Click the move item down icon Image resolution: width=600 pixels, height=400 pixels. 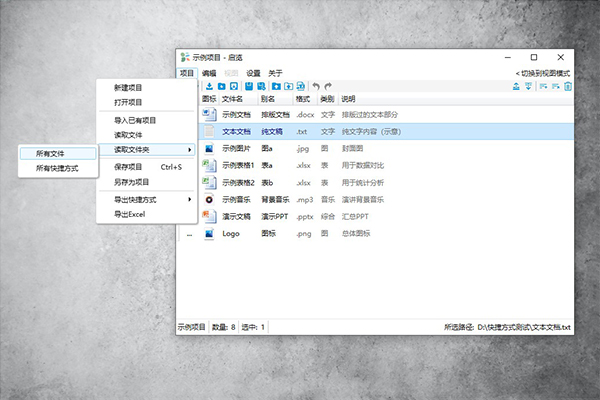[x=528, y=86]
